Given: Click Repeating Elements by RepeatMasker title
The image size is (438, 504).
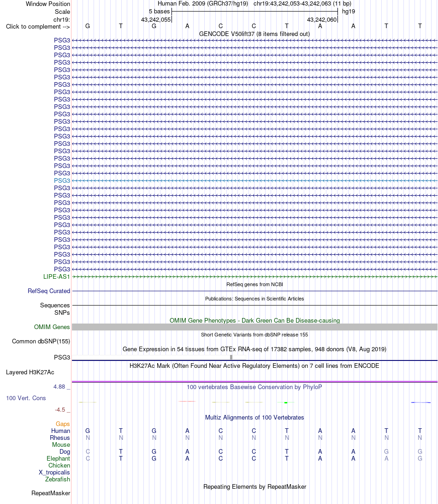Looking at the screenshot, I should [255, 486].
